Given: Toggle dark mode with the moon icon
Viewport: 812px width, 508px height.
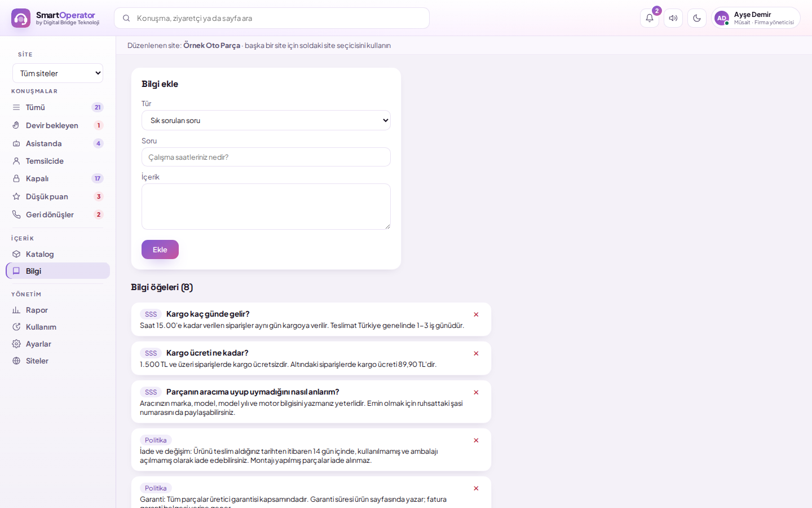Looking at the screenshot, I should pyautogui.click(x=697, y=18).
